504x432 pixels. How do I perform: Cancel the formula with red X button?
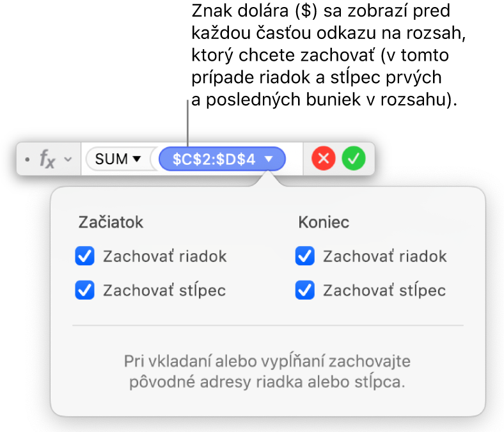323,159
